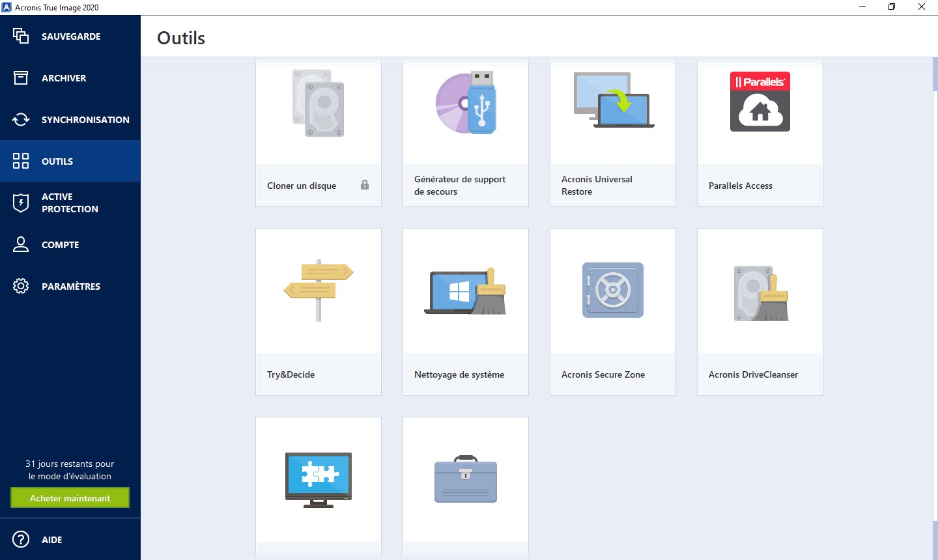Click the Acheter maintenant button
Viewport: 938px width, 560px height.
pos(70,498)
